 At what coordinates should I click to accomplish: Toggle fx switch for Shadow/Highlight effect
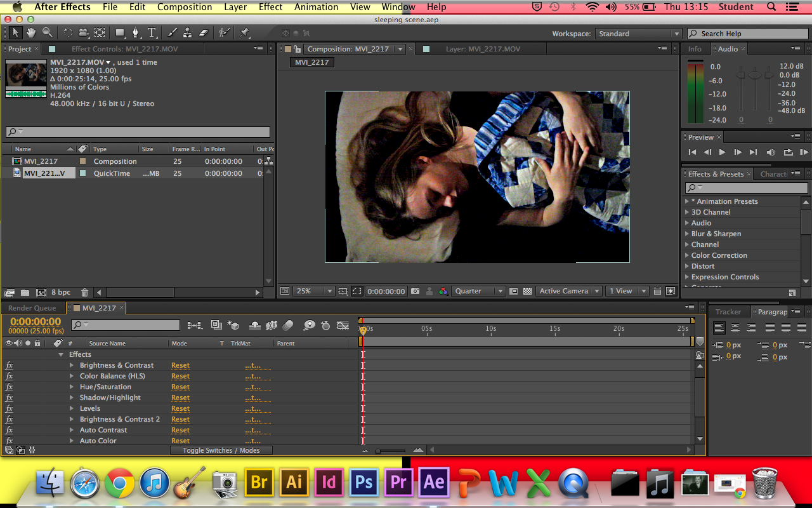(x=9, y=398)
